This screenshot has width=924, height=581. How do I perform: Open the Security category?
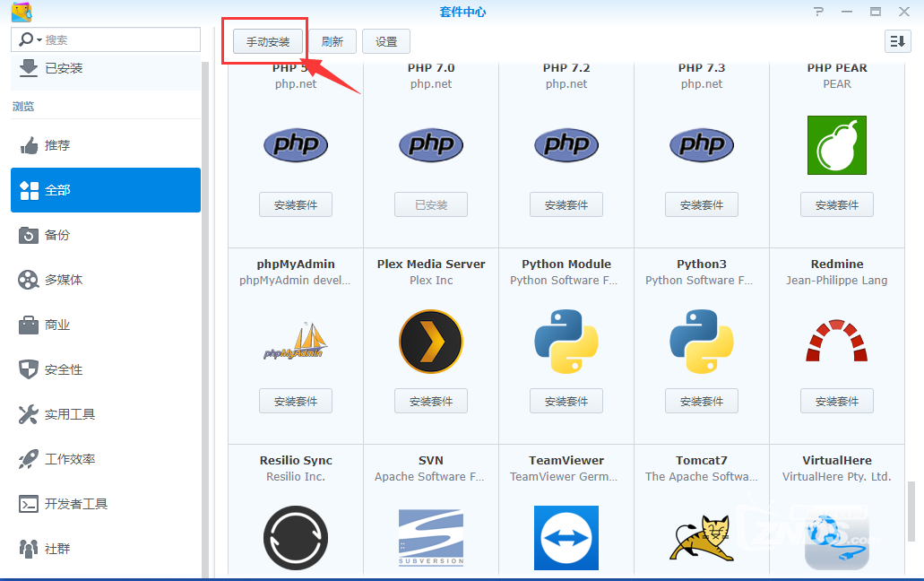(106, 369)
